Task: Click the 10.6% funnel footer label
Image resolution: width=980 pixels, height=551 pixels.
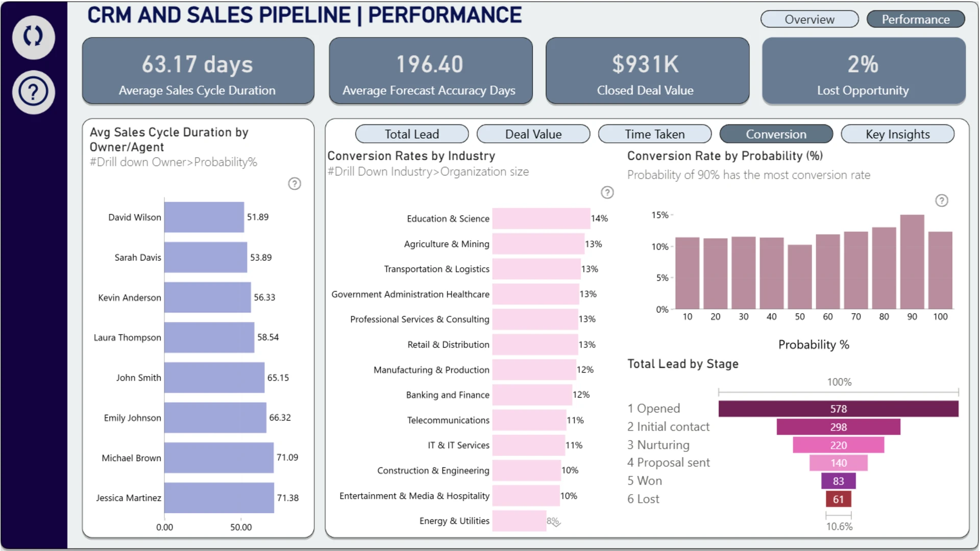Action: click(x=839, y=527)
